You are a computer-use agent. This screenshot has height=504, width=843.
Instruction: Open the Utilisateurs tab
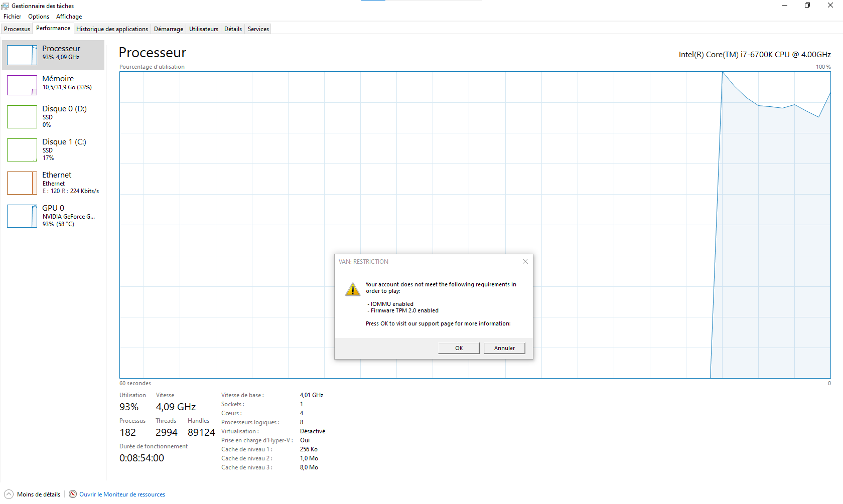tap(204, 29)
